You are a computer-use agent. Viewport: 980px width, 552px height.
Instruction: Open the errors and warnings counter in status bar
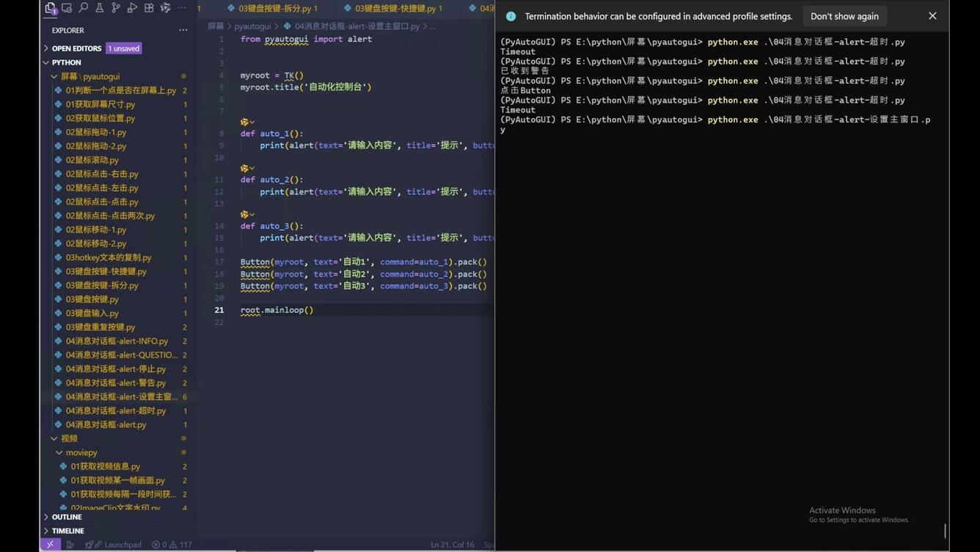coord(172,545)
